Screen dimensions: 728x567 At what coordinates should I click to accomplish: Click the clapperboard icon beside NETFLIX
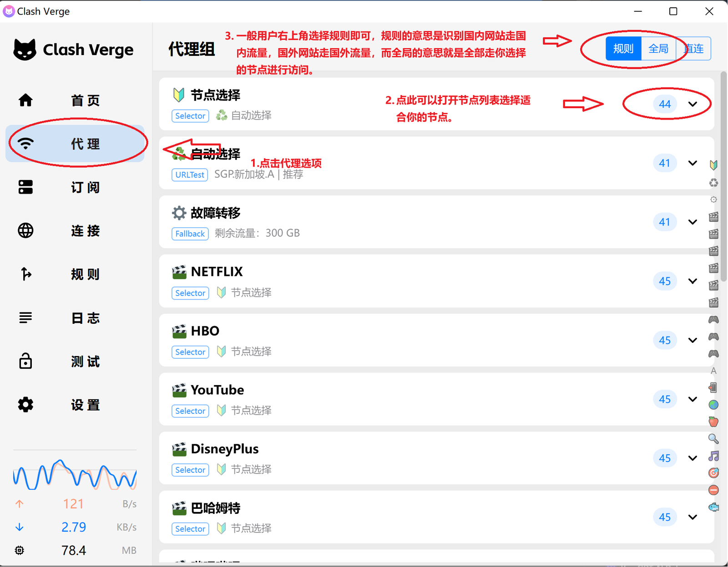click(179, 272)
